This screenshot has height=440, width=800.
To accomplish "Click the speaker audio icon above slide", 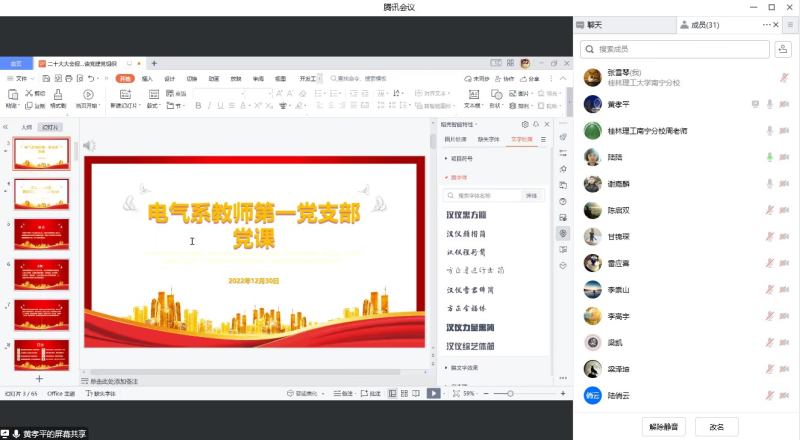I will pyautogui.click(x=89, y=146).
